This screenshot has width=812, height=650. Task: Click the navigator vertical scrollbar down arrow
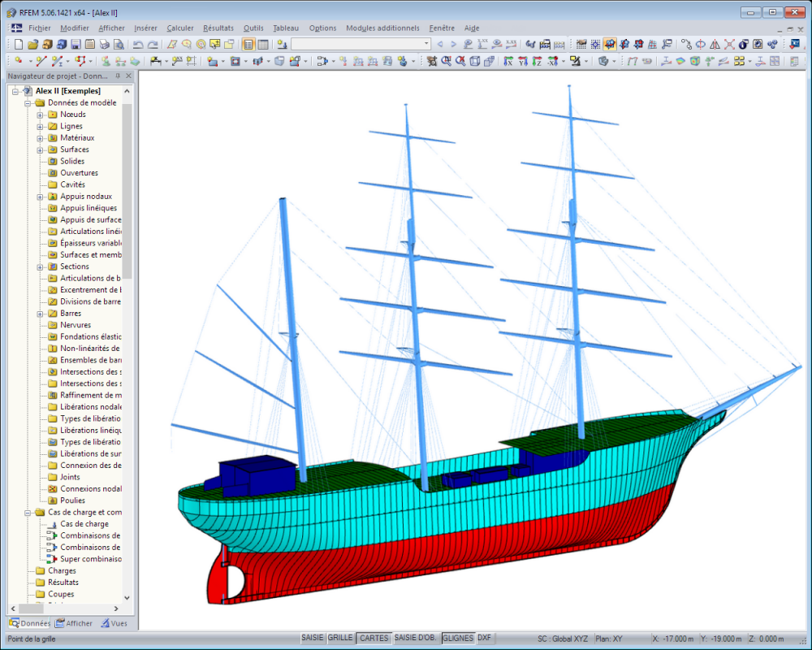click(x=127, y=598)
